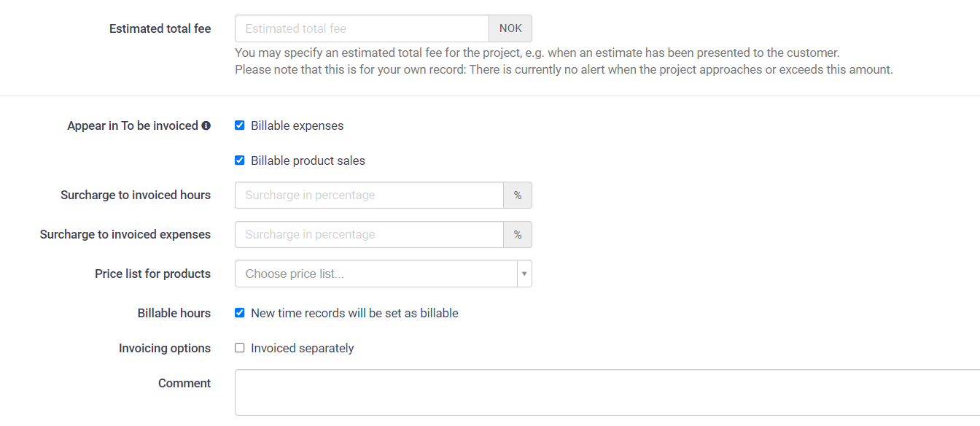Click the NOK currency addon
The width and height of the screenshot is (980, 426).
coord(510,28)
